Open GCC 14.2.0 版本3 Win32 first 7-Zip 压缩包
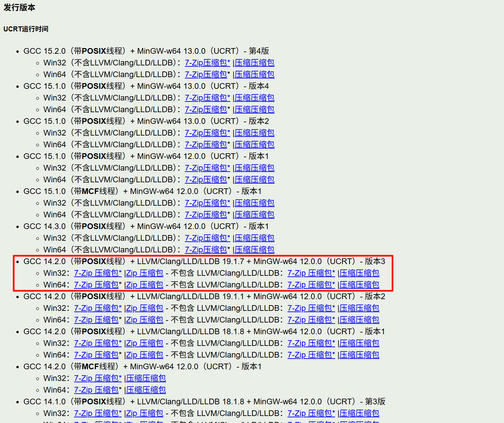 click(98, 273)
